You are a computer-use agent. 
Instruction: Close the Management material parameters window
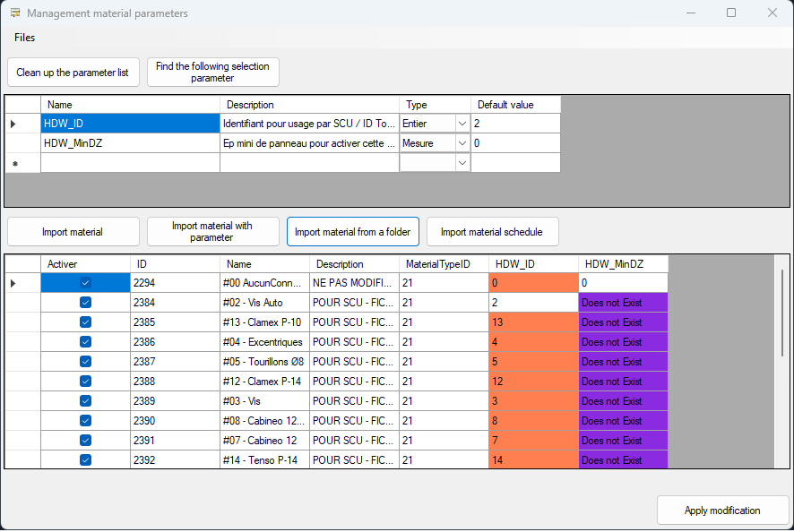tap(772, 13)
